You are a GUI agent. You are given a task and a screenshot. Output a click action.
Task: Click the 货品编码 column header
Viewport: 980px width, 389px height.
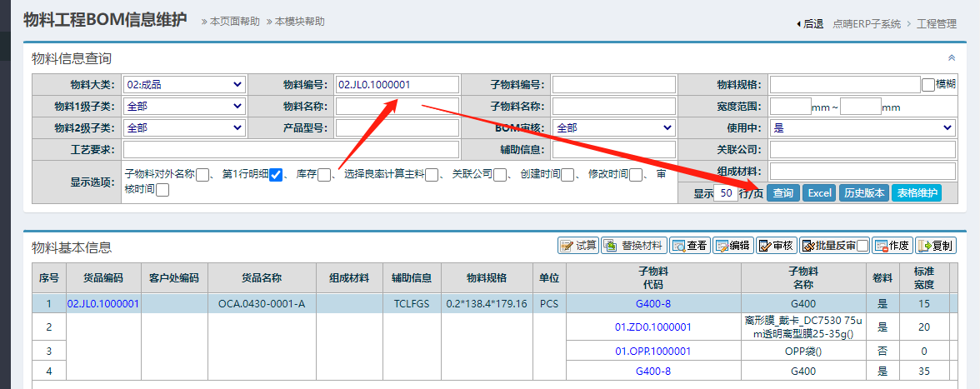tap(103, 278)
